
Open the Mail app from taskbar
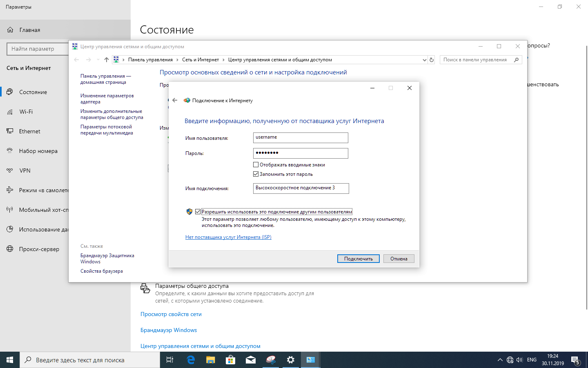(x=250, y=360)
